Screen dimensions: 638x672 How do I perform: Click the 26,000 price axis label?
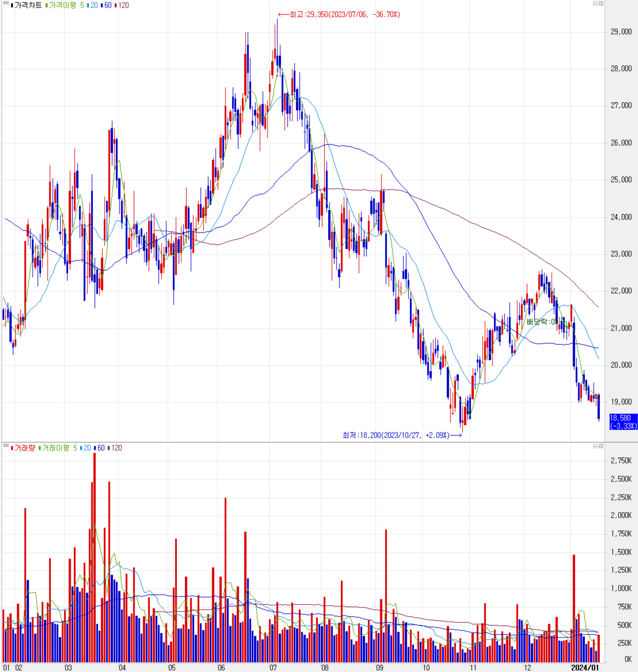pyautogui.click(x=621, y=143)
